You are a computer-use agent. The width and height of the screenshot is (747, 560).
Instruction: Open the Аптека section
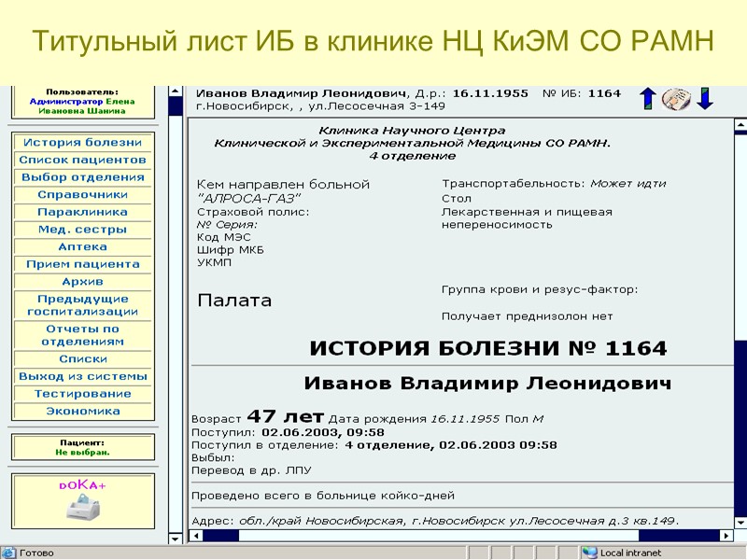pyautogui.click(x=83, y=246)
